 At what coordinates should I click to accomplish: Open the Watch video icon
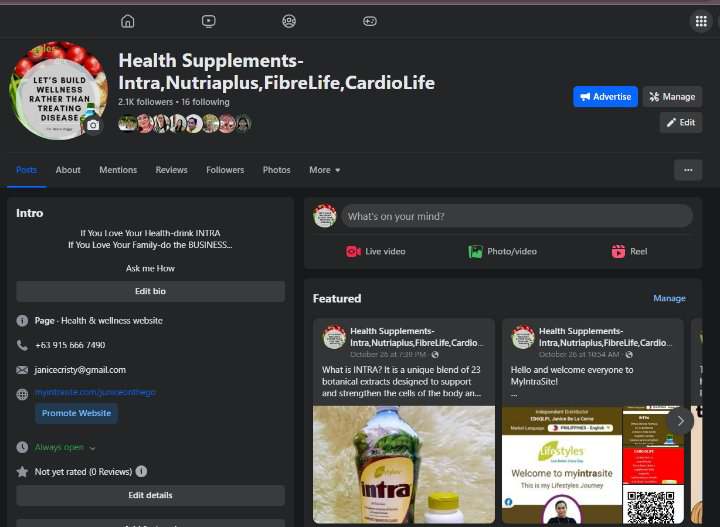pos(208,21)
